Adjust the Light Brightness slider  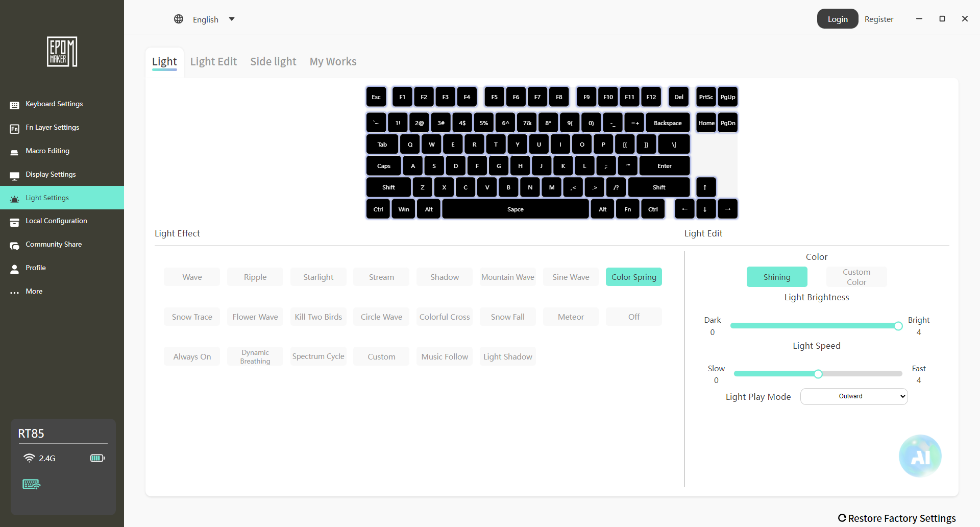pos(817,326)
